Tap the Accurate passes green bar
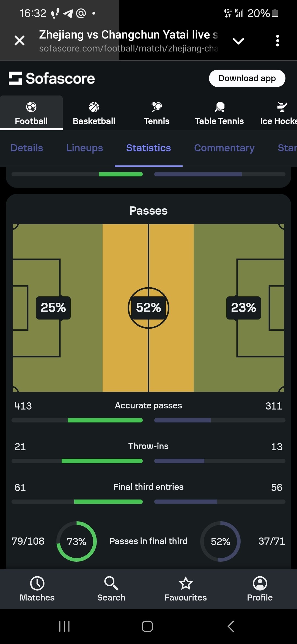Image resolution: width=297 pixels, height=644 pixels. coord(105,420)
